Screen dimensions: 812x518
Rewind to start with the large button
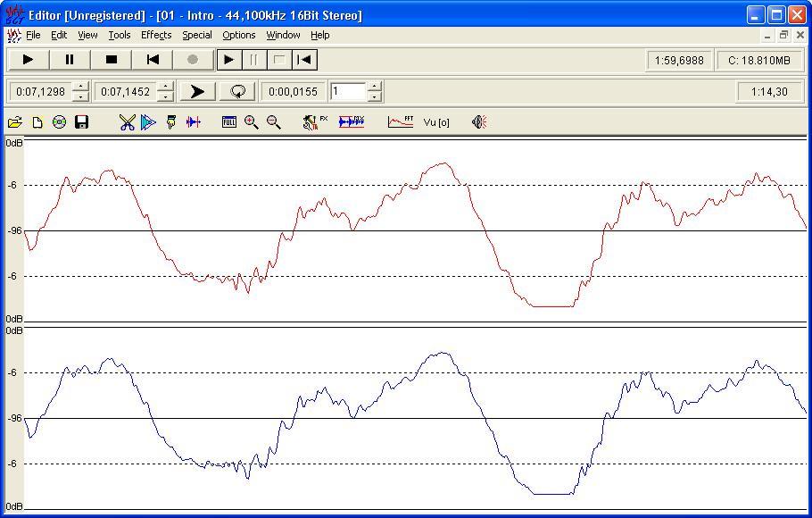pos(153,60)
